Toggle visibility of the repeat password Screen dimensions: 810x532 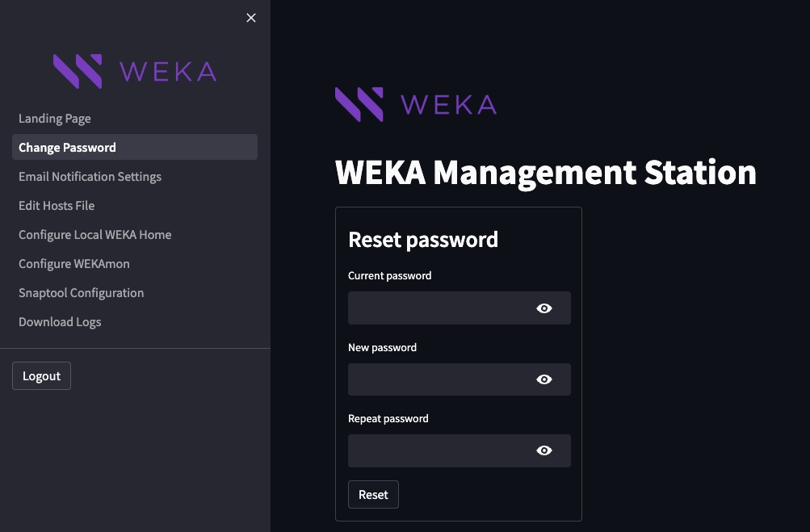click(x=544, y=450)
